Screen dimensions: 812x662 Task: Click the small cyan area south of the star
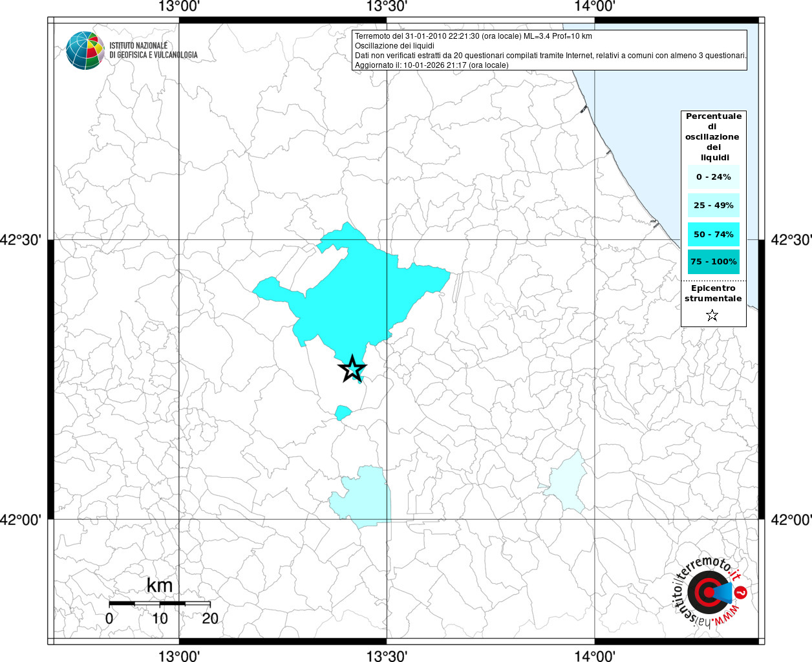(343, 412)
